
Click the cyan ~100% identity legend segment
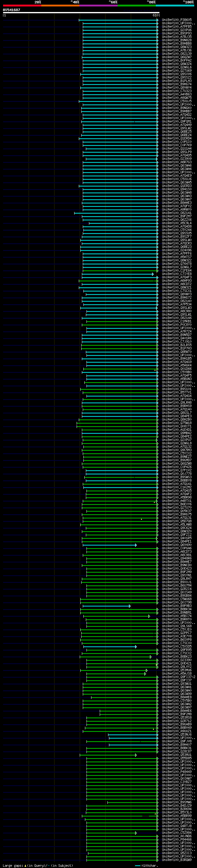pyautogui.click(x=175, y=6)
